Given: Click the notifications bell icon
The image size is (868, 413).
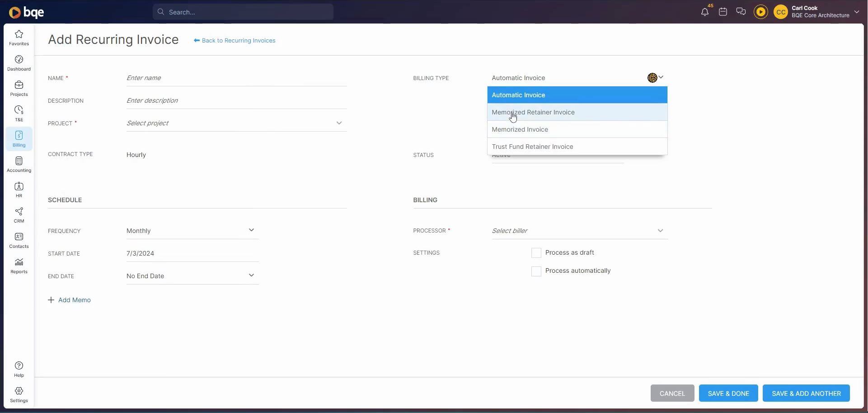Looking at the screenshot, I should pos(704,12).
